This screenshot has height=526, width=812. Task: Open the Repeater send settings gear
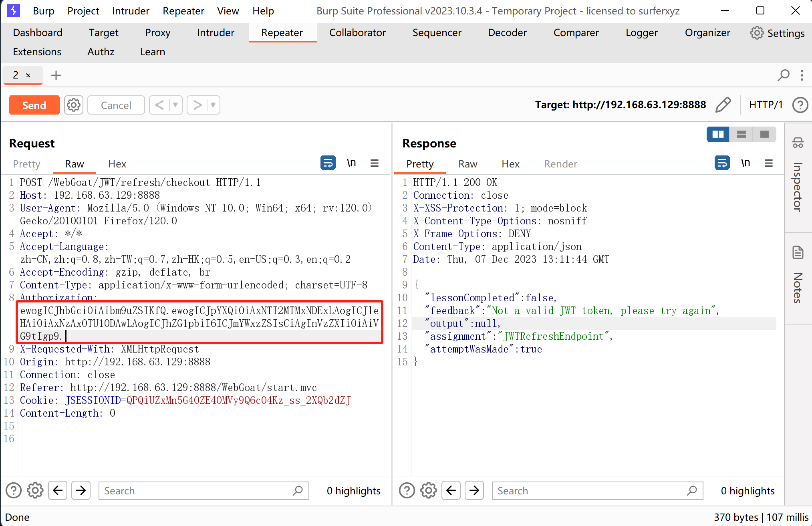(x=74, y=105)
